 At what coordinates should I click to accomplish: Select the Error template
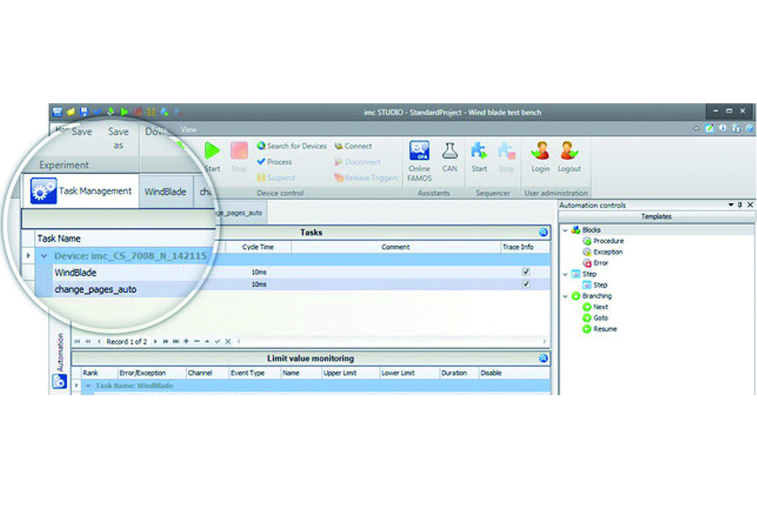coord(596,263)
